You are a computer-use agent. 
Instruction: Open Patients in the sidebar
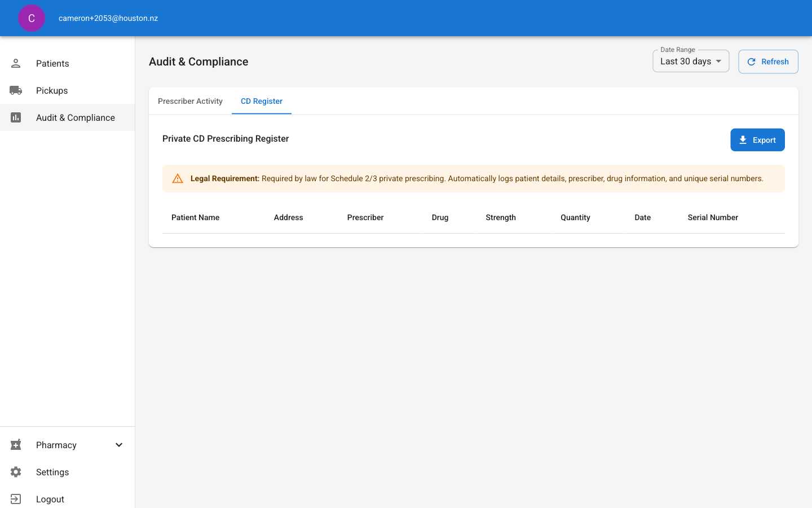coord(68,63)
